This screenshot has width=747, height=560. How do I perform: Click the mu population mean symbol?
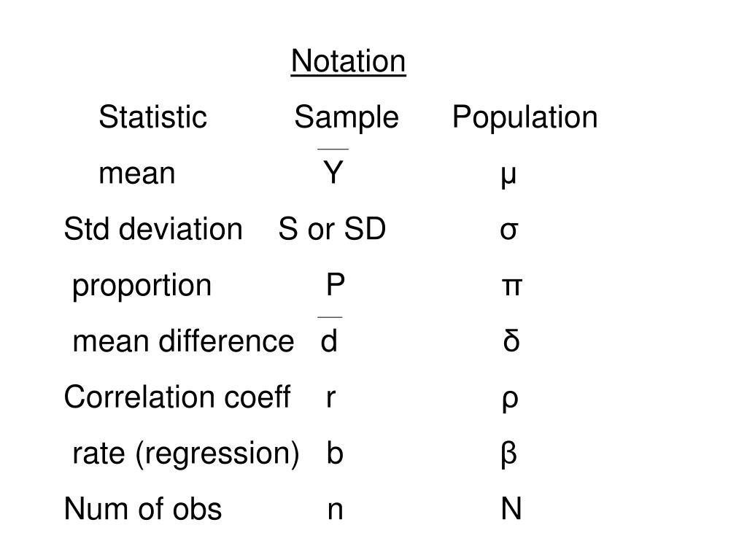click(508, 176)
